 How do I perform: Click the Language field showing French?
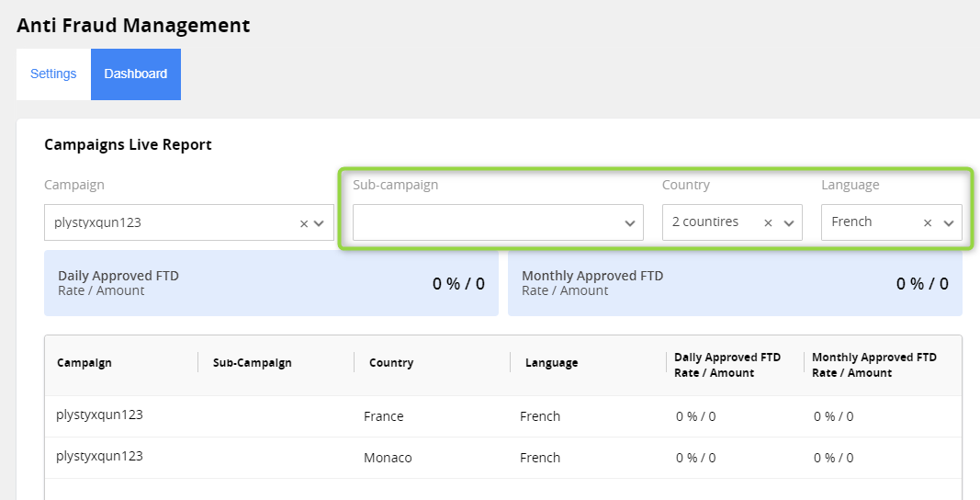click(x=891, y=222)
